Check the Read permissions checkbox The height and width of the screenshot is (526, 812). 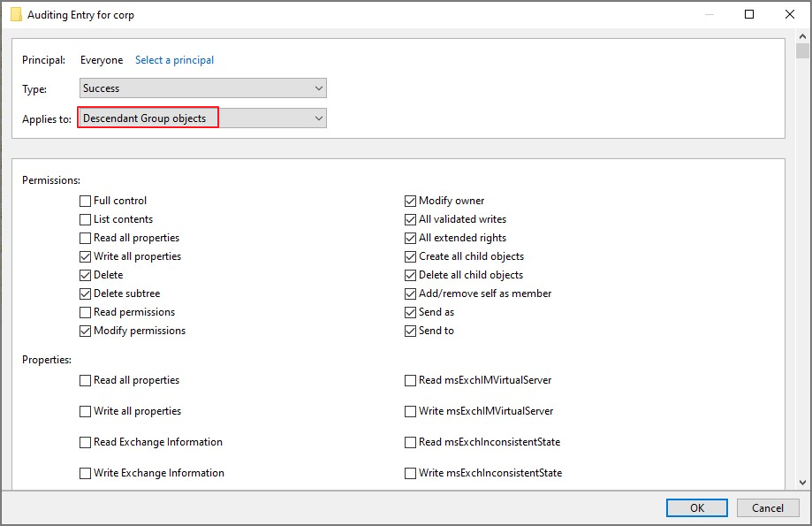tap(86, 312)
